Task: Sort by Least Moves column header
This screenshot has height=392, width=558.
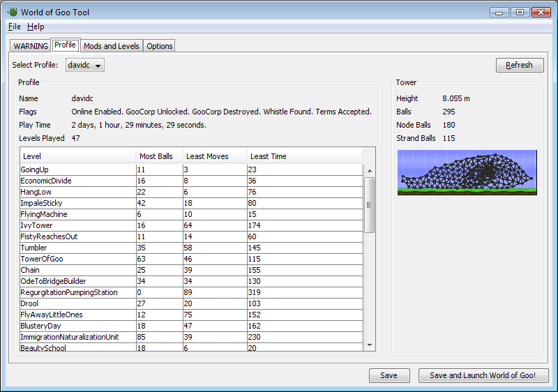Action: click(x=215, y=156)
